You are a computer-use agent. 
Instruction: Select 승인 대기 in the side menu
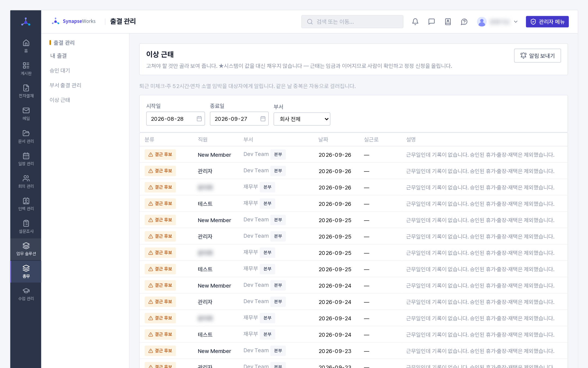(60, 70)
